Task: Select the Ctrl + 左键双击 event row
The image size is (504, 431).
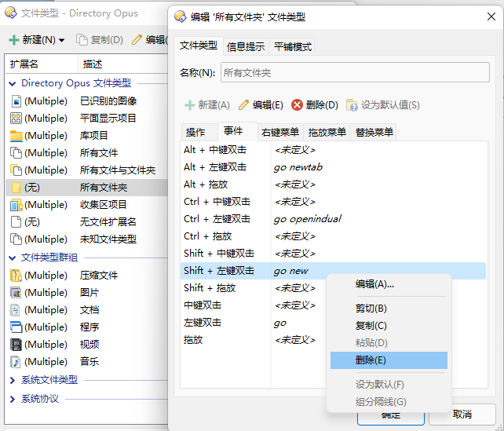Action: (333, 219)
